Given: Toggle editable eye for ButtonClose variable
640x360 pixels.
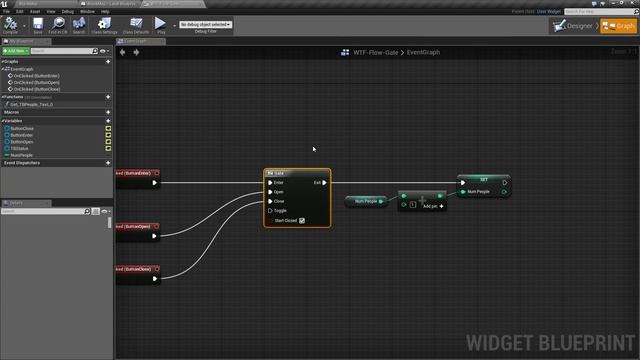Looking at the screenshot, I should pos(108,129).
